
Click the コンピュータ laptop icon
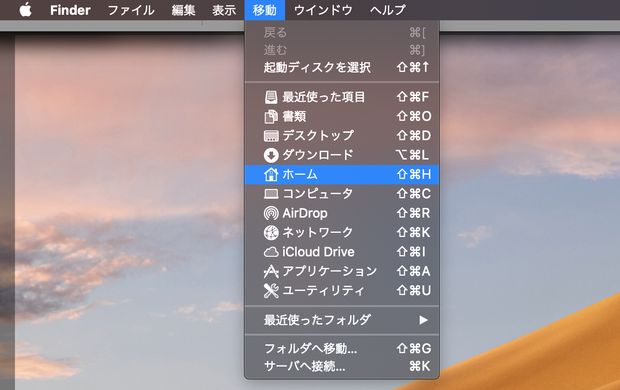[x=271, y=194]
